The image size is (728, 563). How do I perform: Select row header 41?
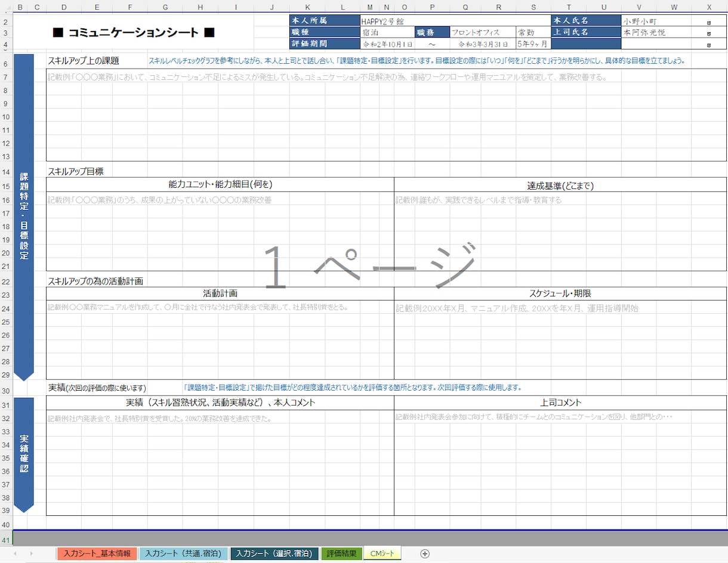(x=6, y=540)
